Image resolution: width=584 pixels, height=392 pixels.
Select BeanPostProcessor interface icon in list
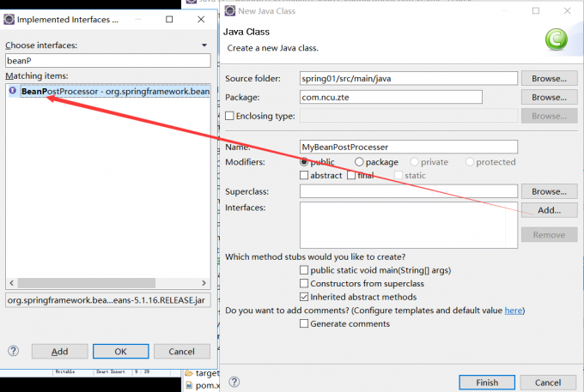12,91
